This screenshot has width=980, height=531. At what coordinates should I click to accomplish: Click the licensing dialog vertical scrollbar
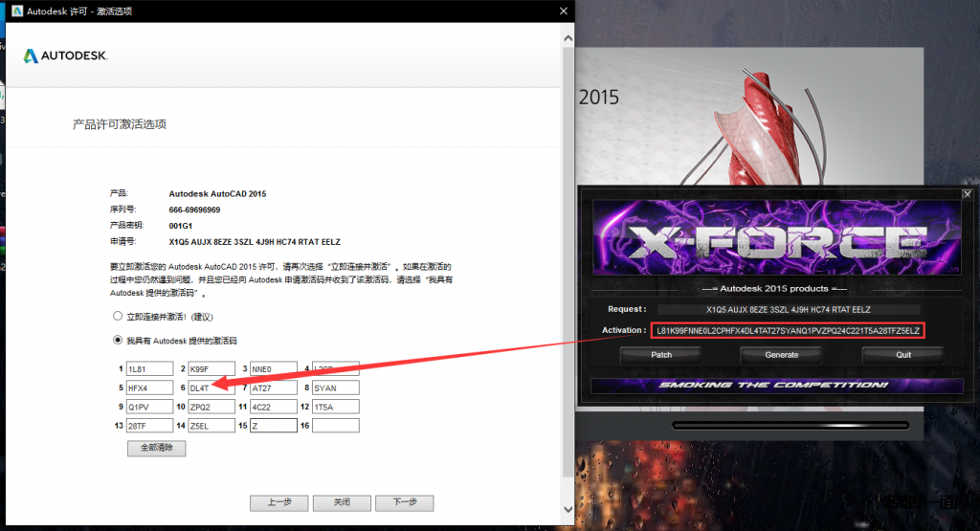568,268
